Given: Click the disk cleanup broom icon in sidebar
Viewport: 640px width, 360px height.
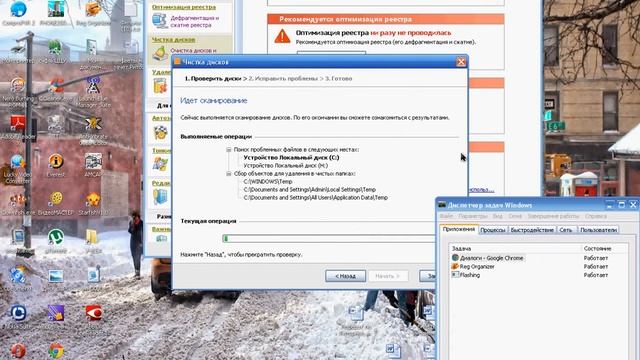Looking at the screenshot, I should 160,53.
